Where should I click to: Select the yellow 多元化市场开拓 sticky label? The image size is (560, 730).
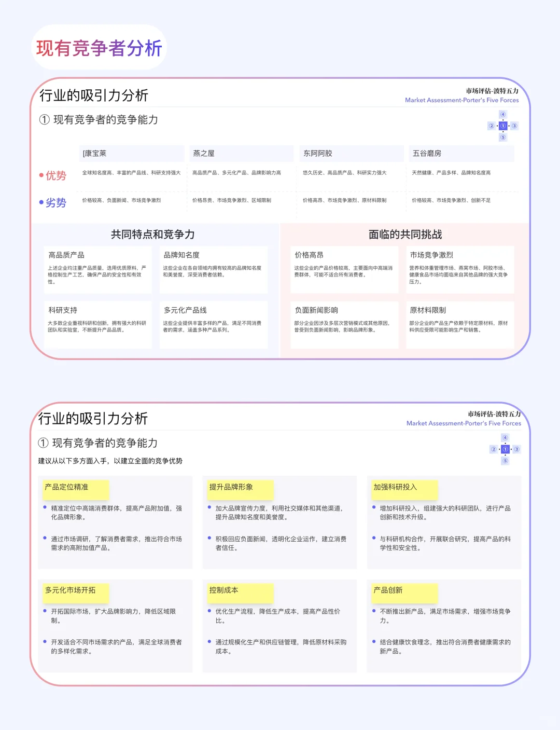[76, 593]
